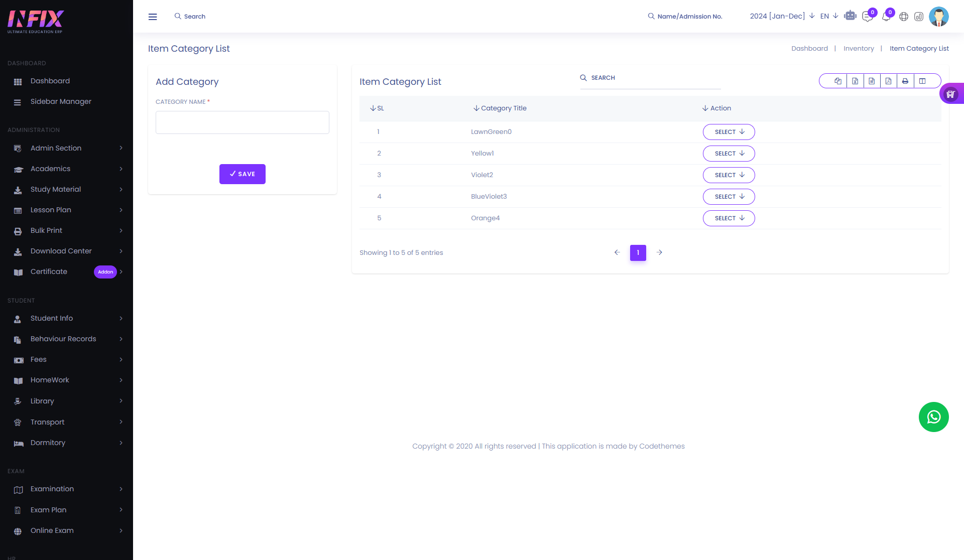Click the chat messages icon
The width and height of the screenshot is (964, 560).
(x=867, y=17)
